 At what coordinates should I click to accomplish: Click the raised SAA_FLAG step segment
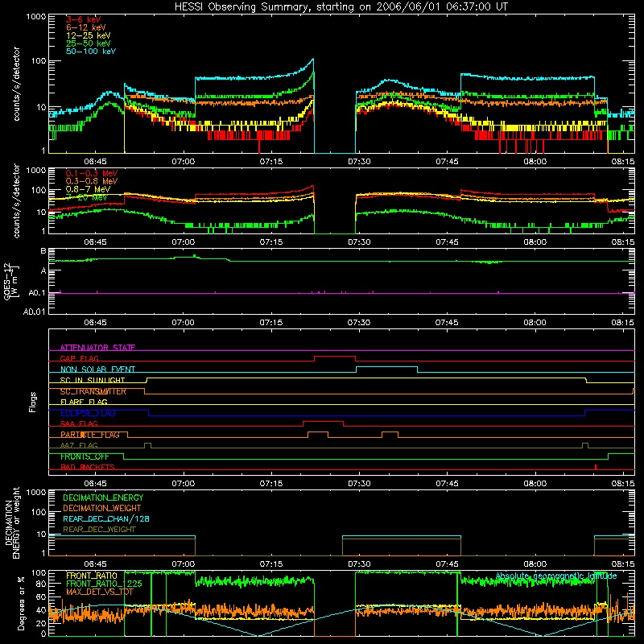pos(324,421)
